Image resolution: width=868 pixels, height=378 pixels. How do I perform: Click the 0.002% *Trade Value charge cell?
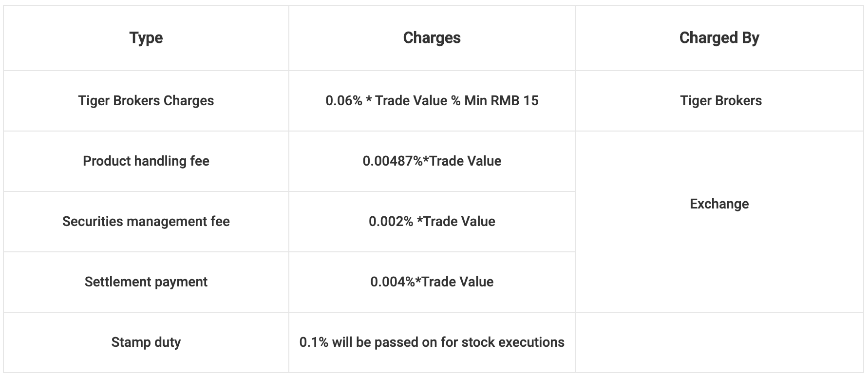(432, 222)
